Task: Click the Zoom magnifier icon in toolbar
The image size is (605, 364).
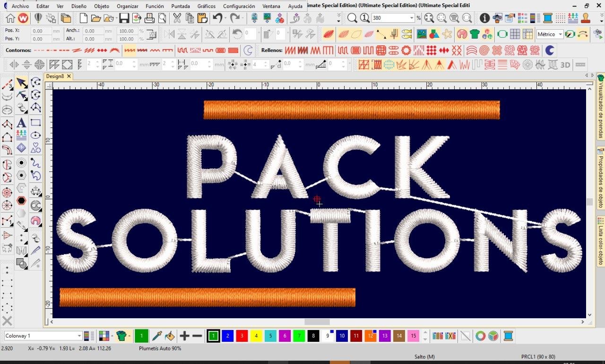Action: tap(352, 18)
